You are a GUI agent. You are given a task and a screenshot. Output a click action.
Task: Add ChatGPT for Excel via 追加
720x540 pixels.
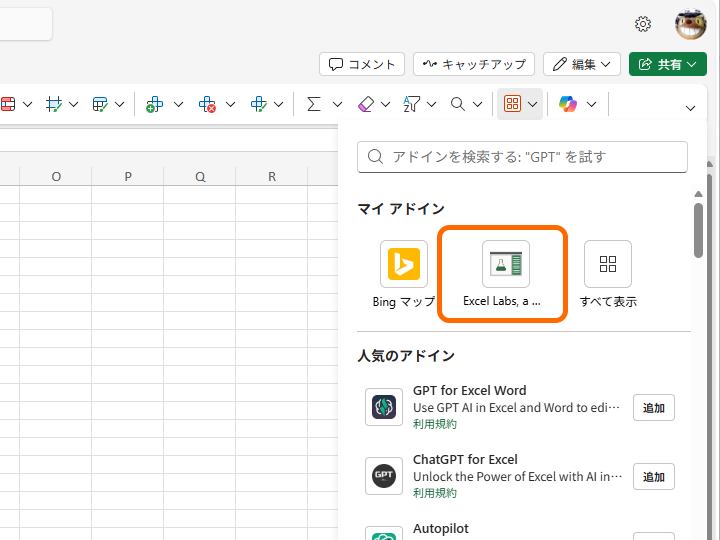tap(653, 477)
